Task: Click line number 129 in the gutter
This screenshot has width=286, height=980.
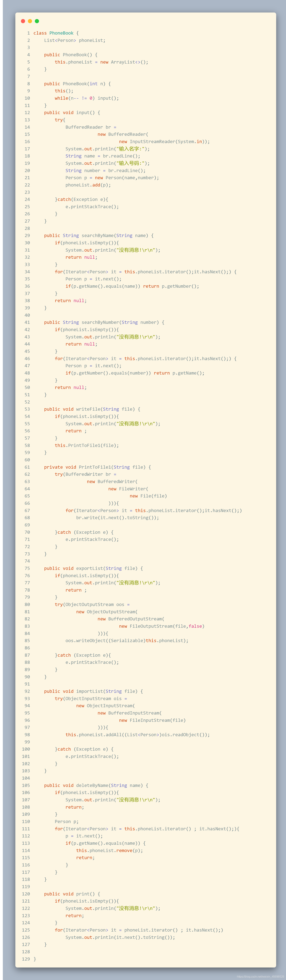Action: coord(26,959)
